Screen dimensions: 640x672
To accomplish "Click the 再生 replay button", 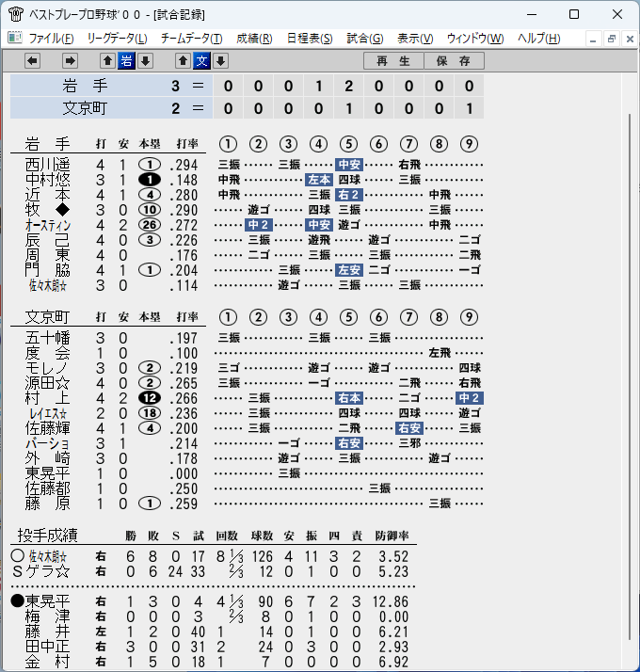I will point(393,61).
